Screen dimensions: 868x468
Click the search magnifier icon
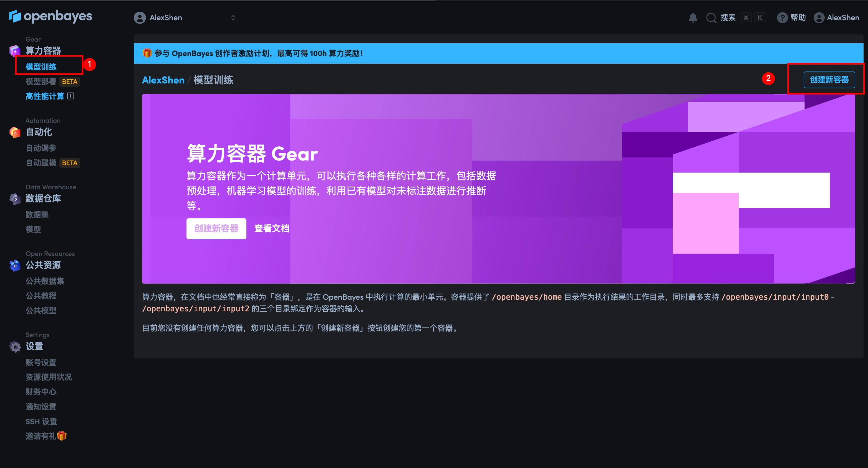[x=711, y=18]
